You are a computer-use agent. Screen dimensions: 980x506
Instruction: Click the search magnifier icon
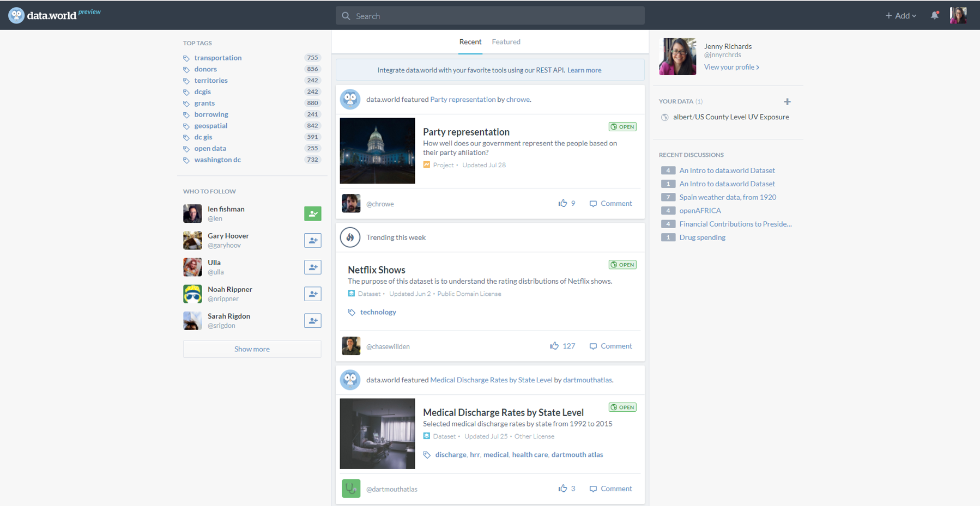pyautogui.click(x=346, y=16)
